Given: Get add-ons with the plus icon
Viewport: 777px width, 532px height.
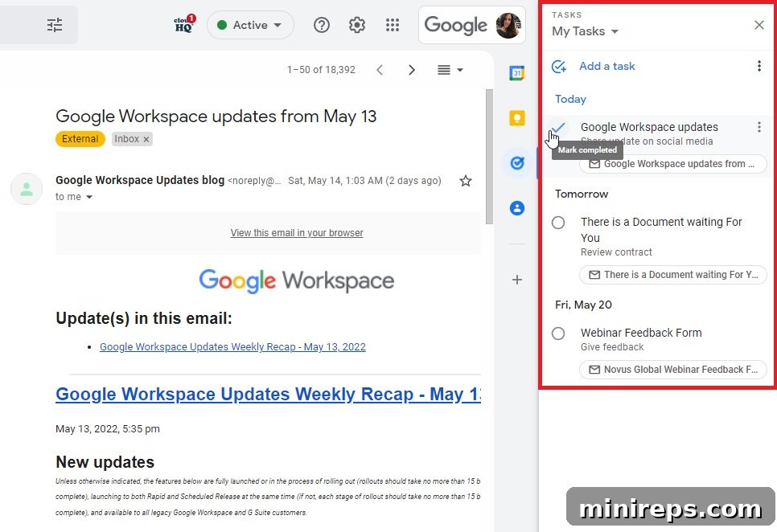Looking at the screenshot, I should tap(517, 280).
